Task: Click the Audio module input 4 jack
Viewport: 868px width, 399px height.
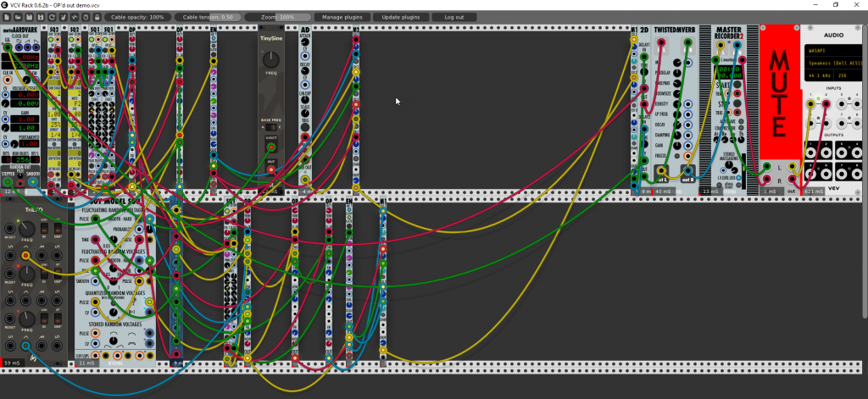Action: point(856,103)
